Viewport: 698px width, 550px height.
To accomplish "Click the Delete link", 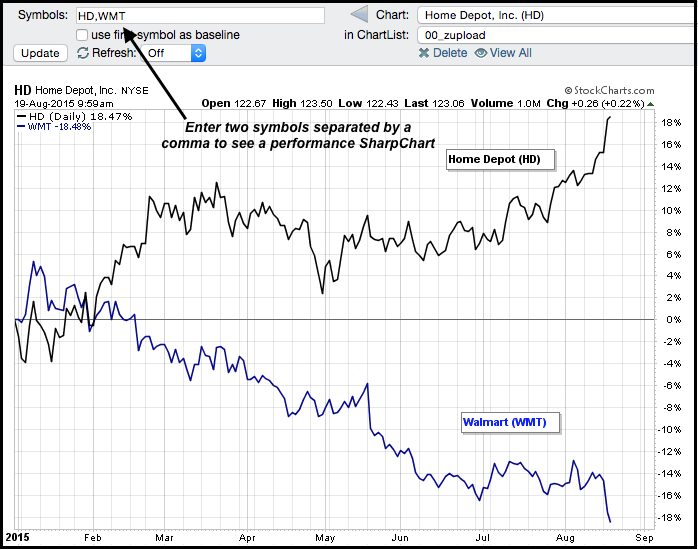I will (x=450, y=53).
